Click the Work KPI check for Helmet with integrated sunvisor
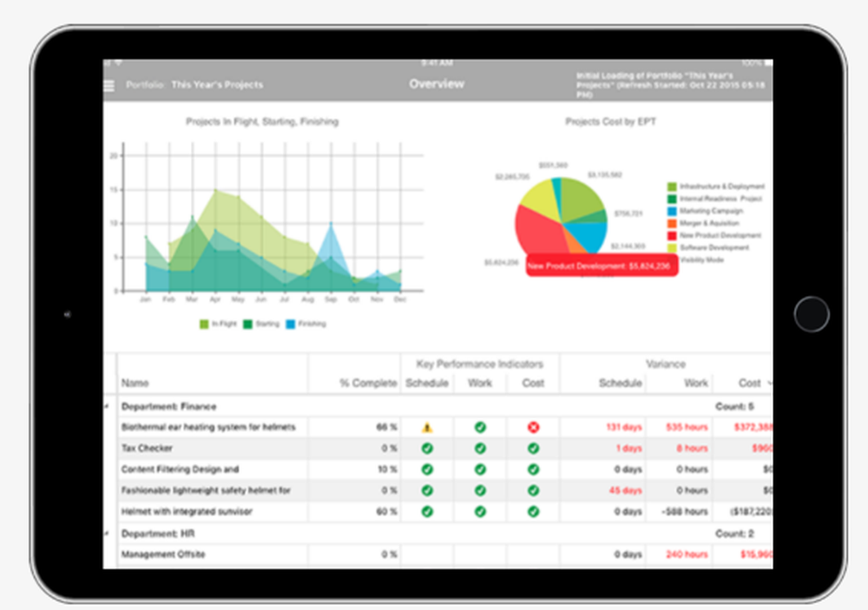This screenshot has height=610, width=868. 480,511
